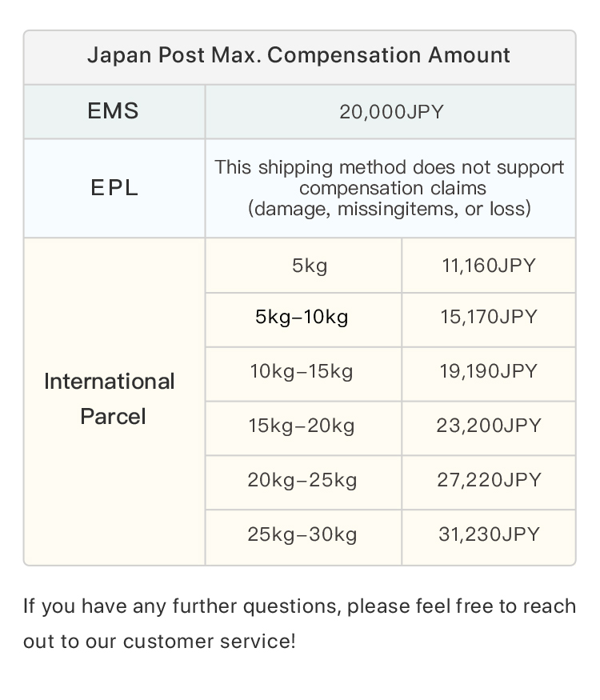Click the "If you have any further questions" text
Screen dimensions: 600x700
tap(184, 606)
